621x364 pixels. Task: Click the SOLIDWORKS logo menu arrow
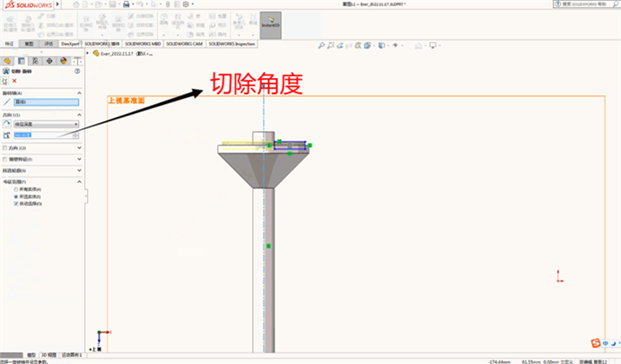click(x=57, y=4)
